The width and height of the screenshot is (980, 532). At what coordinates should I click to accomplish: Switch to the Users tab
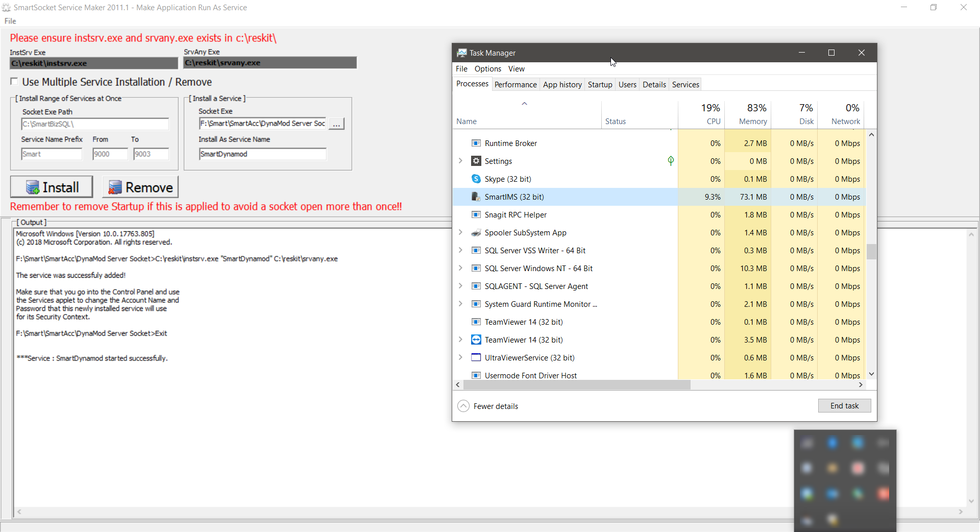pos(627,85)
